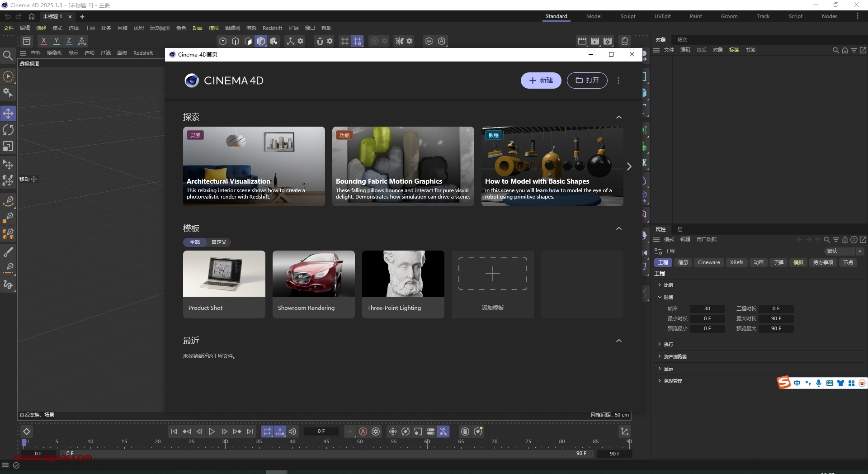
Task: Open the 默认 dropdown in Attributes
Action: tap(844, 251)
